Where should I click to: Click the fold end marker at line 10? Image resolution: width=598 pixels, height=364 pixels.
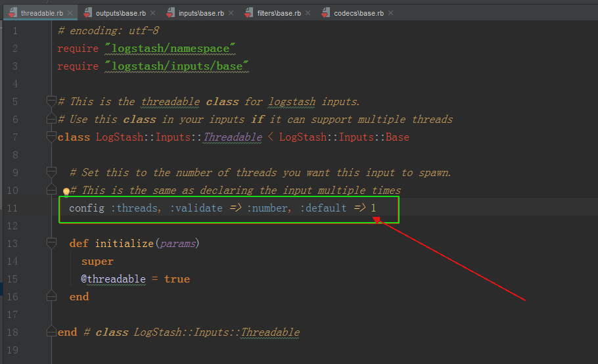[51, 189]
